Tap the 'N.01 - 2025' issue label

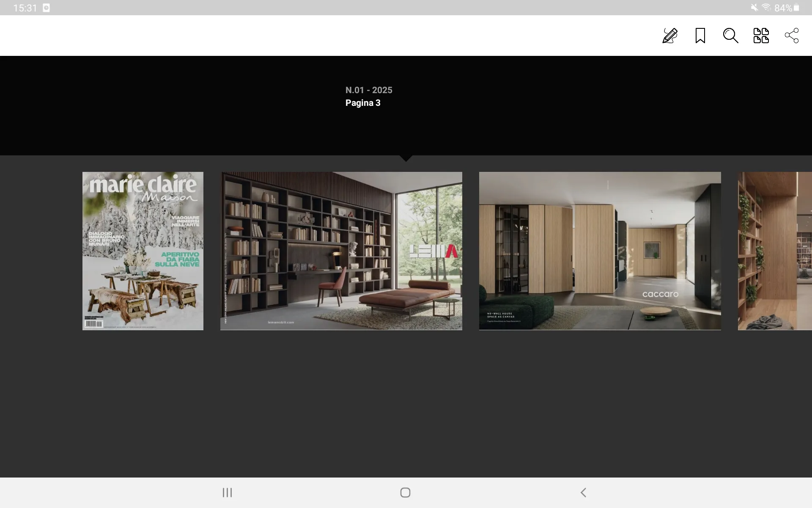coord(369,90)
